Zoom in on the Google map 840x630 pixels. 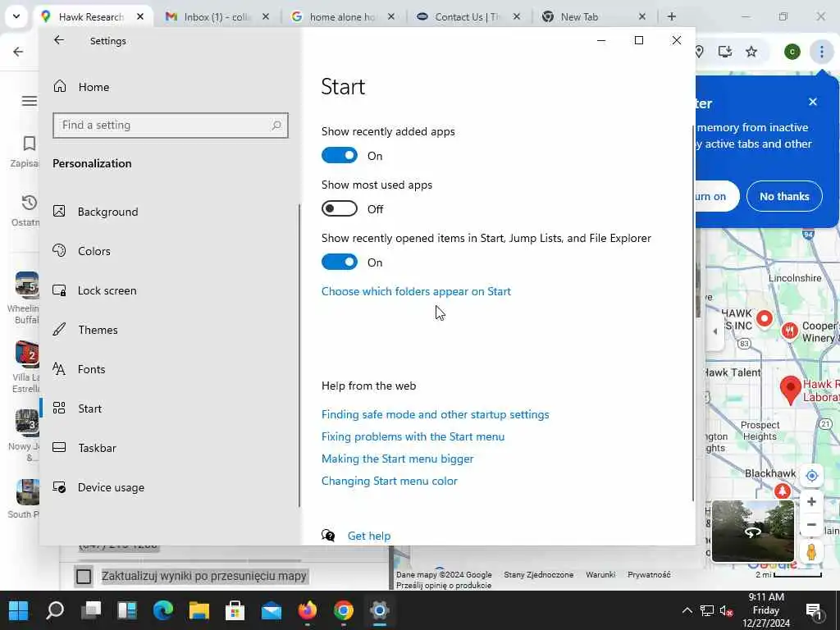[x=811, y=502]
